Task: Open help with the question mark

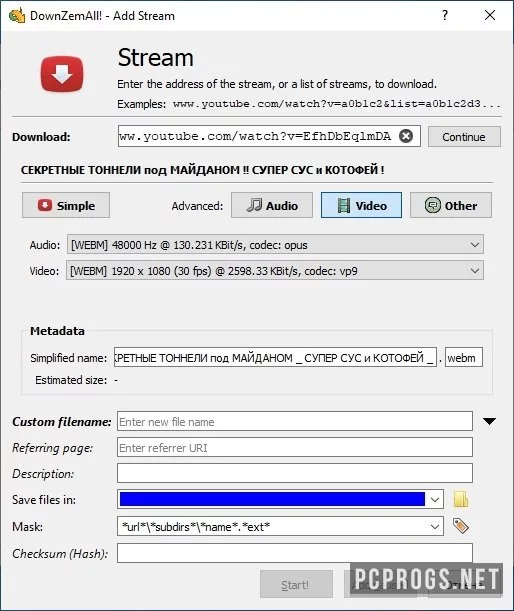Action: coord(445,16)
